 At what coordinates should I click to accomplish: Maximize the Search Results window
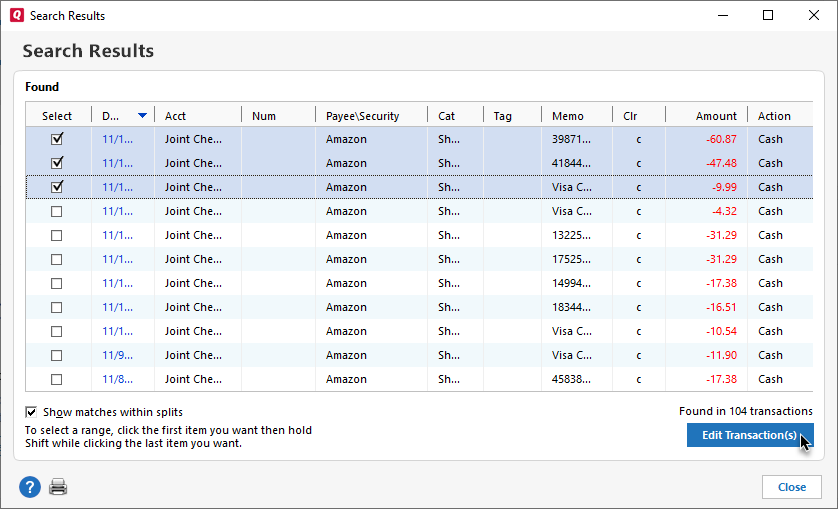pos(768,15)
